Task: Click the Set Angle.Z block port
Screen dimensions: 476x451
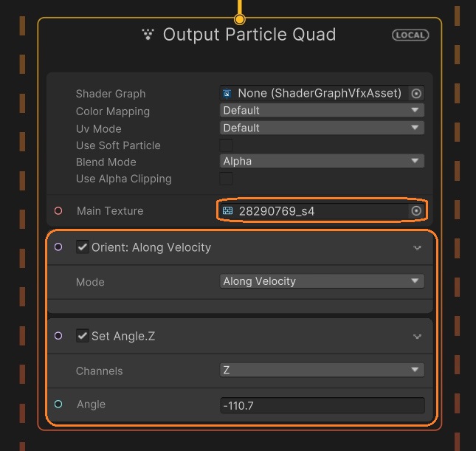Action: pyautogui.click(x=58, y=336)
